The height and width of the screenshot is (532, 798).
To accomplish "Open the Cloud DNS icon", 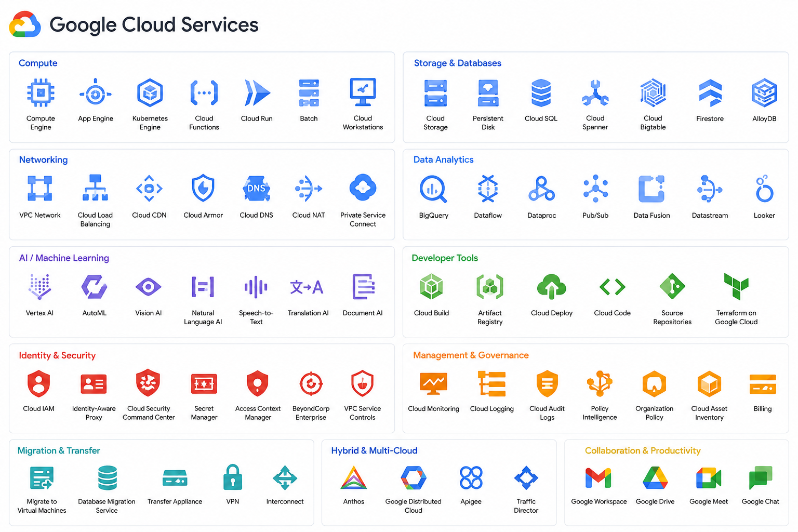I will [x=256, y=188].
